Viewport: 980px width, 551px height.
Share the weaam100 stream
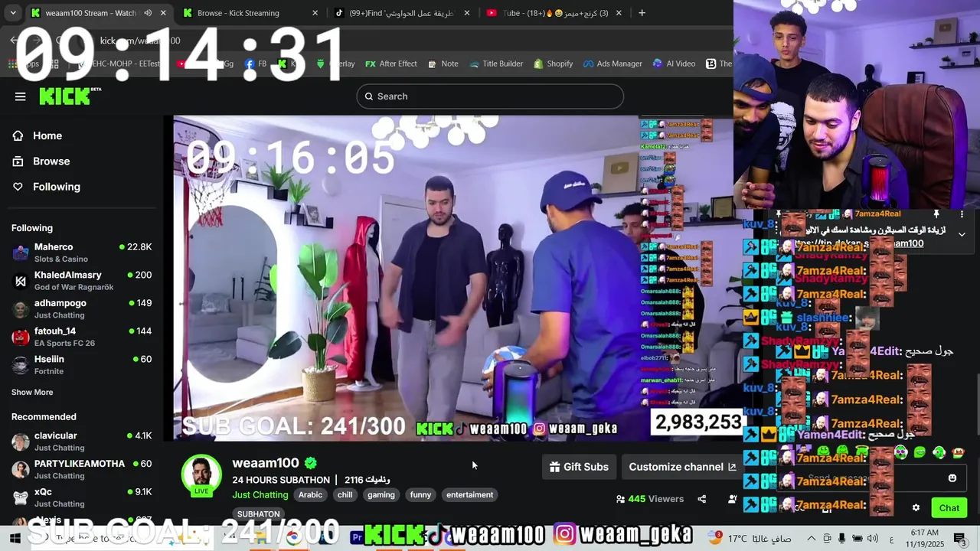[701, 499]
